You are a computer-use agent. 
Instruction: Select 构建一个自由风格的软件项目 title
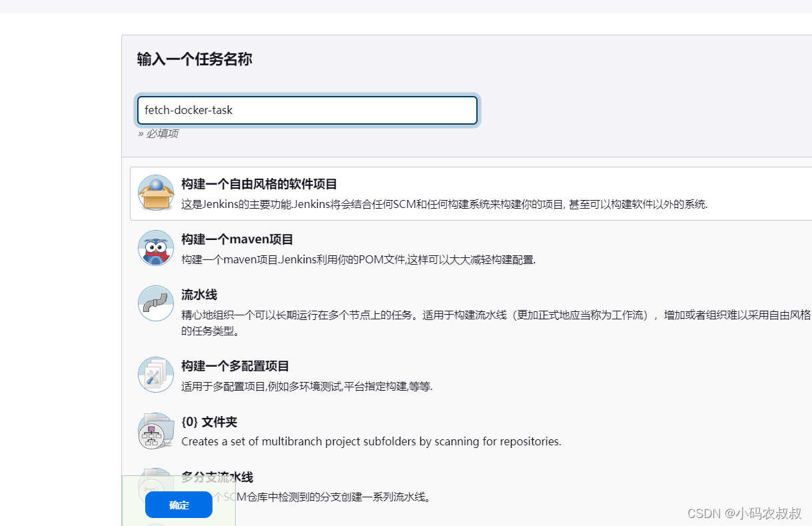[259, 184]
